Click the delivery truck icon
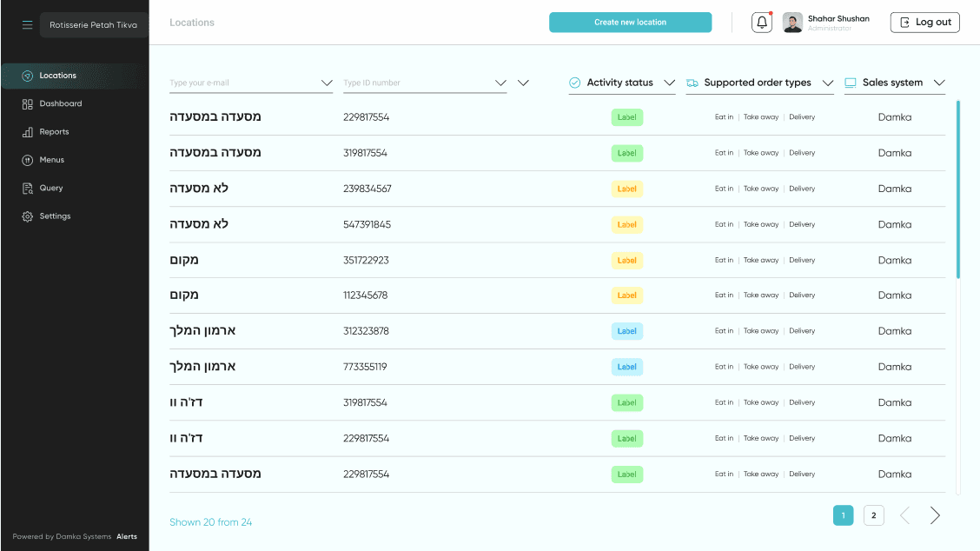The width and height of the screenshot is (980, 551). (x=692, y=83)
